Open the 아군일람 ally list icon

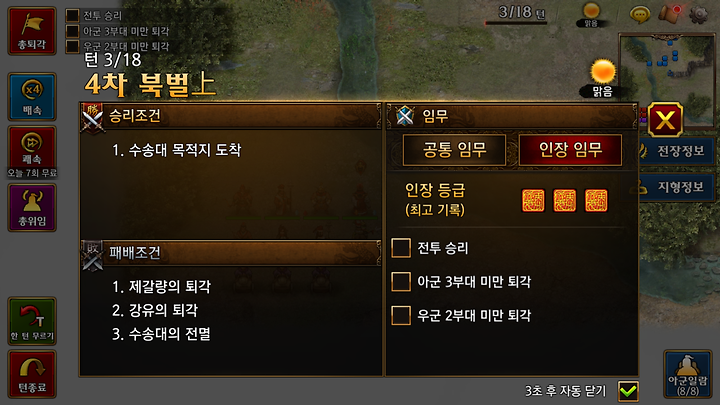[x=687, y=374]
